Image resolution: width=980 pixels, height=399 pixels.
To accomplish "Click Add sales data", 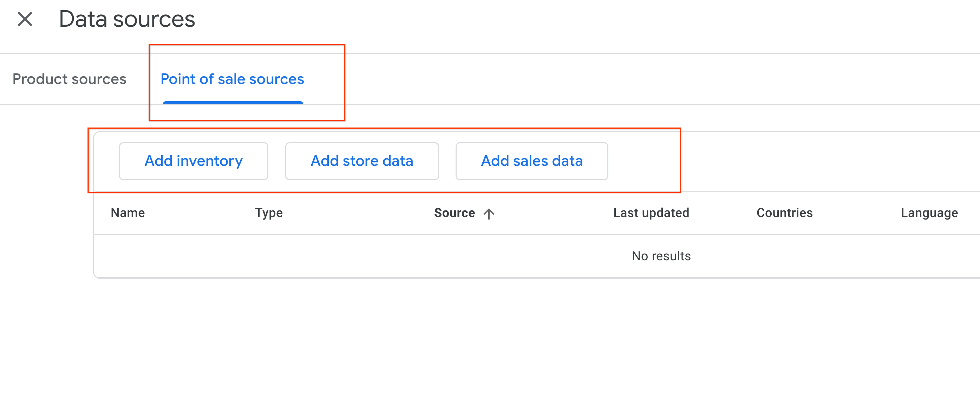I will 531,161.
